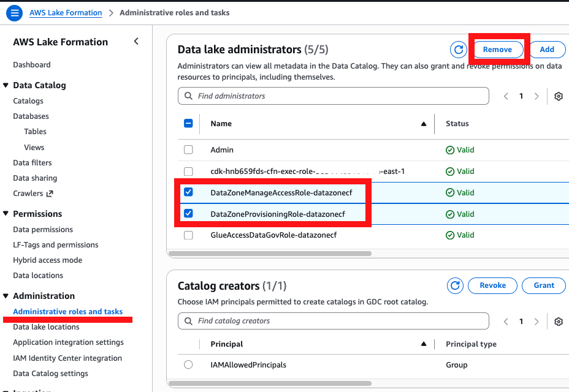Collapse the Permissions sidebar section
Viewport: 569px width, 392px height.
(x=6, y=214)
